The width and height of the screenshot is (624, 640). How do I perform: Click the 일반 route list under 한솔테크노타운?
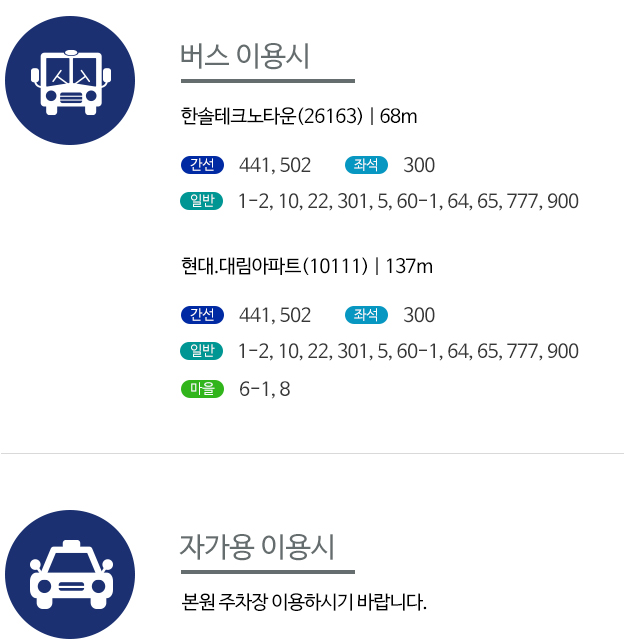[408, 201]
